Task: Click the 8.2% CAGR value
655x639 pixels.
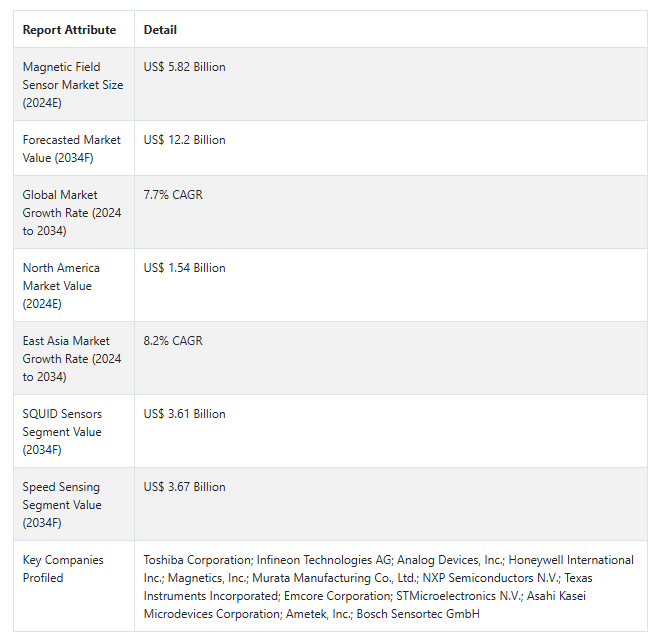Action: click(173, 341)
